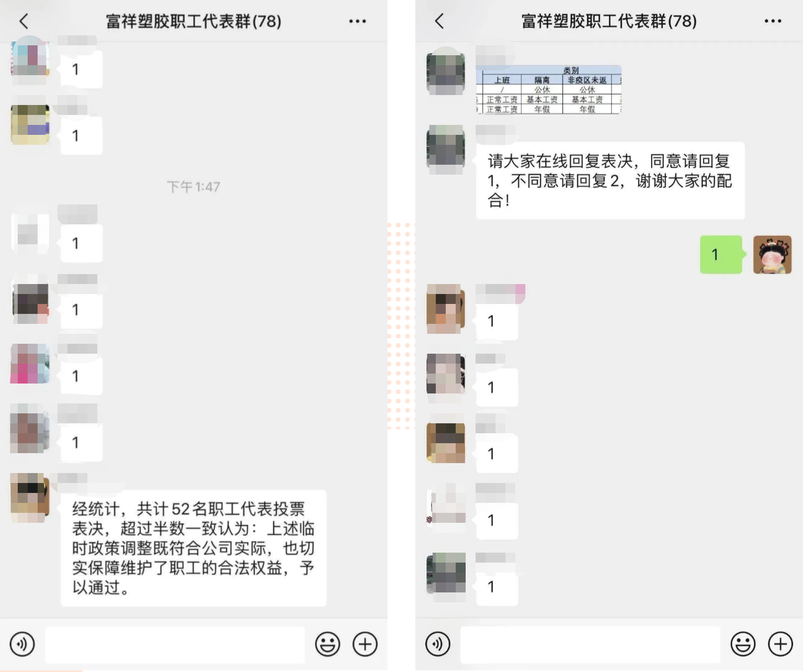Tap the message announcing 52 representatives voted

coord(194,548)
